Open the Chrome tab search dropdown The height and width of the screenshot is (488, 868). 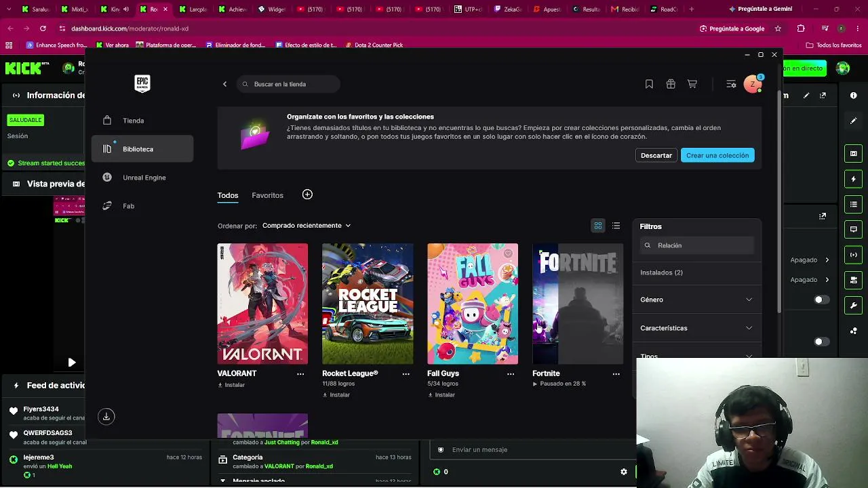coord(8,9)
